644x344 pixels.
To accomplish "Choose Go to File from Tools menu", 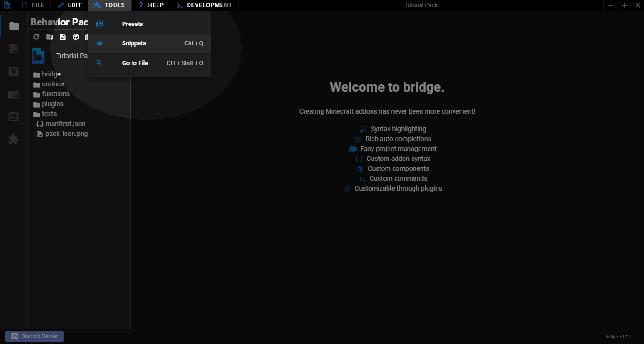I will [149, 63].
